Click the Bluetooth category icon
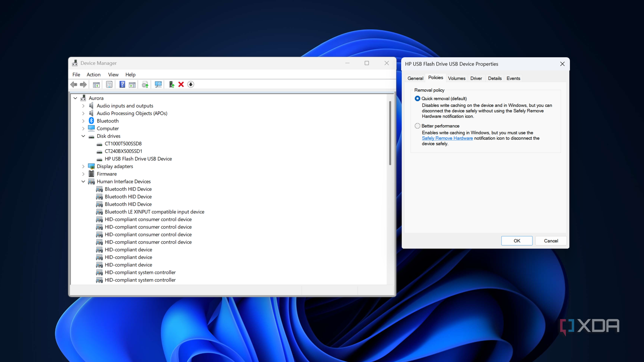This screenshot has width=644, height=362. click(91, 121)
